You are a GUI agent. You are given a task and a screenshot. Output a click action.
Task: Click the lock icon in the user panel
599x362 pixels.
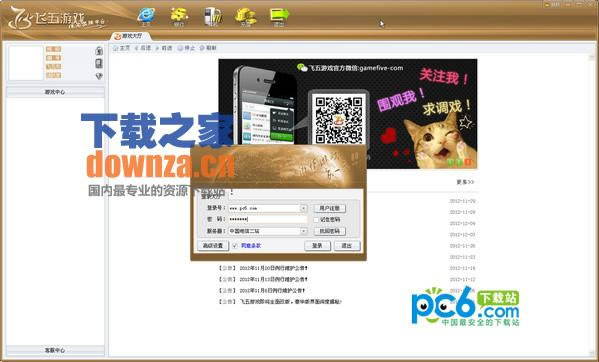99,50
